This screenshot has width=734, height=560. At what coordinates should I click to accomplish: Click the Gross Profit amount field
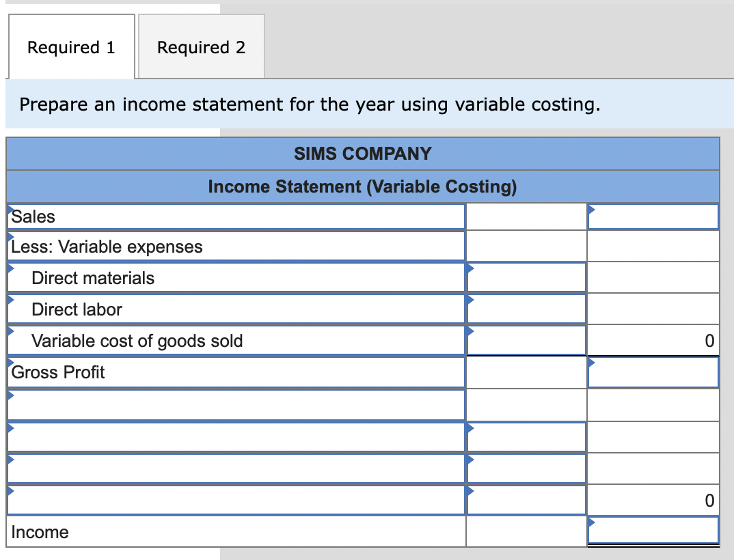click(653, 372)
